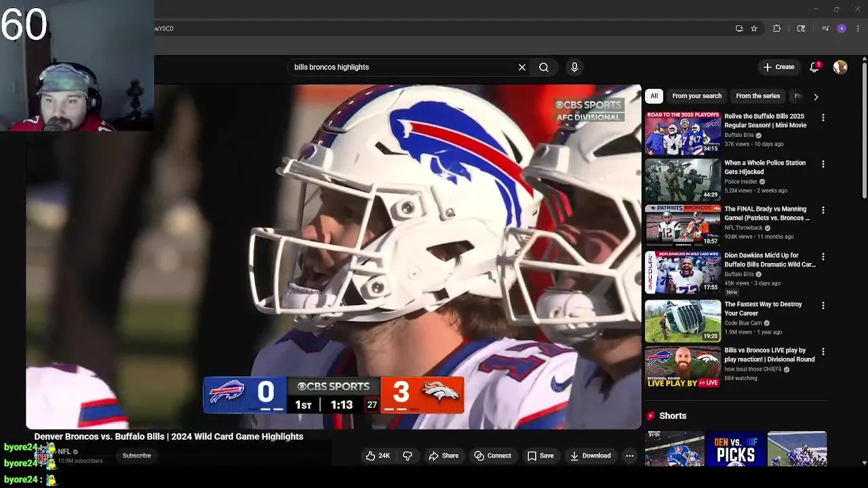
Task: Click the install app icon in address bar
Action: click(739, 28)
